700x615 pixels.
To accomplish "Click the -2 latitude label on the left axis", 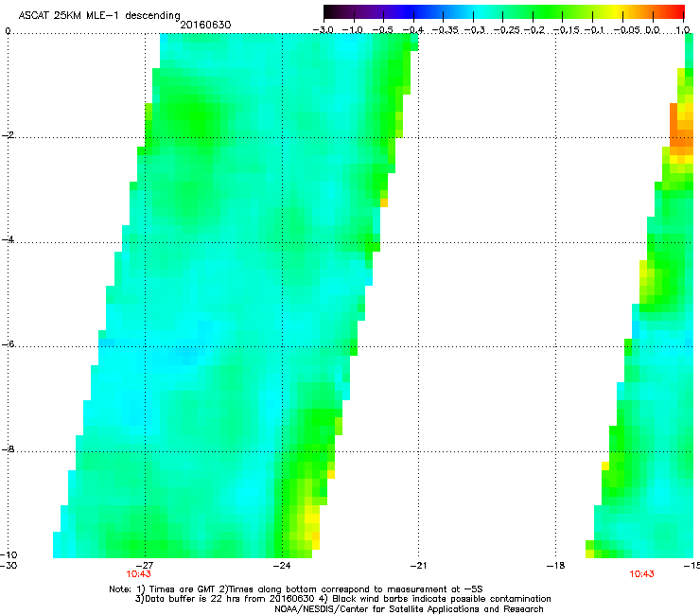I will pyautogui.click(x=8, y=135).
